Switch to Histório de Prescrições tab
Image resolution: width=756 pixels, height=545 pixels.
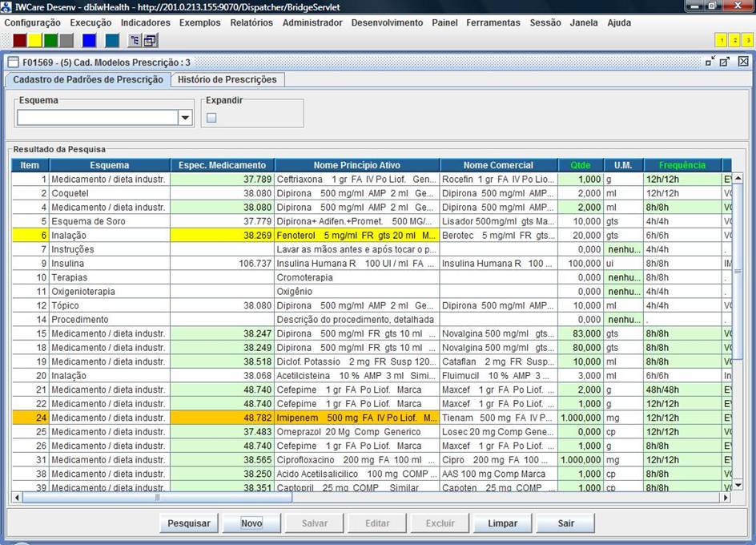(x=227, y=79)
